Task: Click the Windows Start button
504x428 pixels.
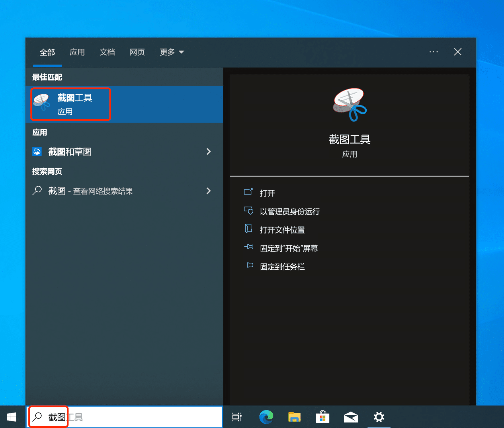Action: (x=12, y=417)
